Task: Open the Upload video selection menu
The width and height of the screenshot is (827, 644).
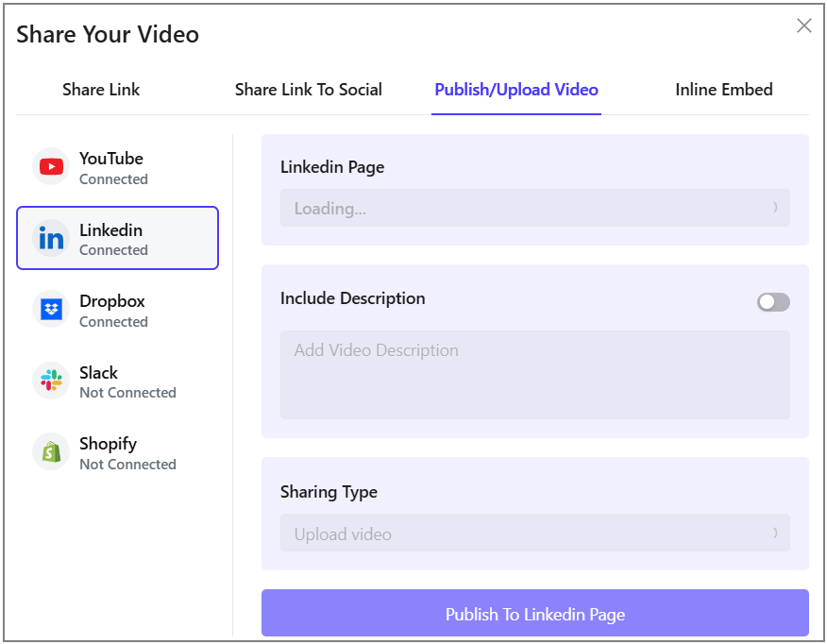Action: tap(534, 533)
